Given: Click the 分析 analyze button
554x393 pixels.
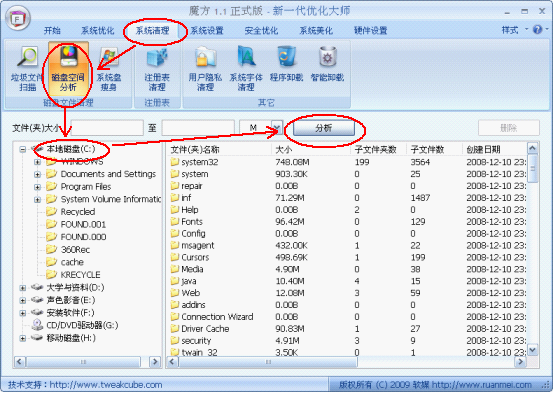Looking at the screenshot, I should pyautogui.click(x=324, y=128).
